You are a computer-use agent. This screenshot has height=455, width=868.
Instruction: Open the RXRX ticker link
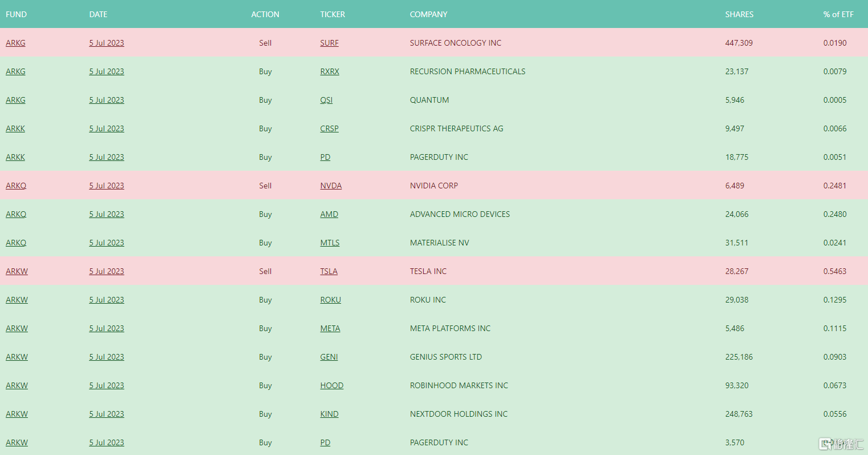point(330,71)
